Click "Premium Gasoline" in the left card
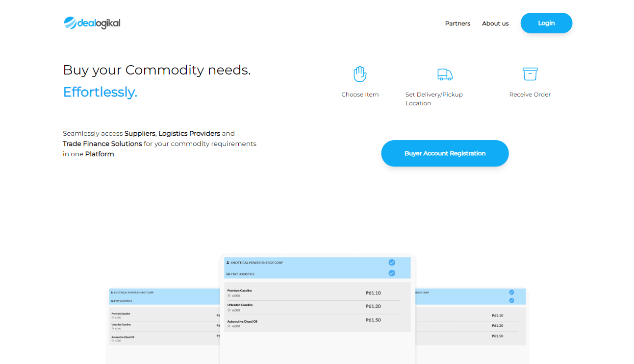 (121, 314)
